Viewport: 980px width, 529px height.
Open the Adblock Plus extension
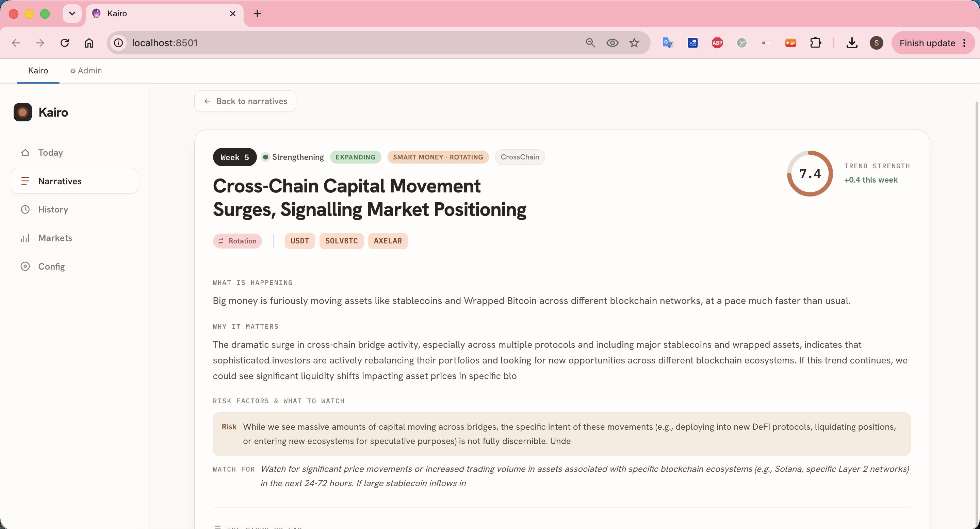pyautogui.click(x=717, y=43)
